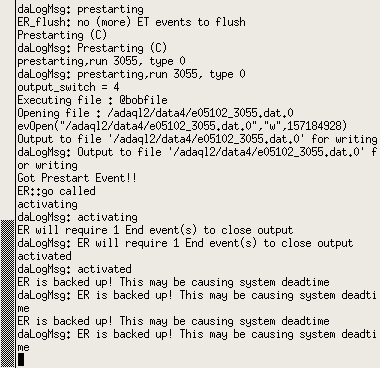Click the "output_switch = 4" line

tap(68, 87)
